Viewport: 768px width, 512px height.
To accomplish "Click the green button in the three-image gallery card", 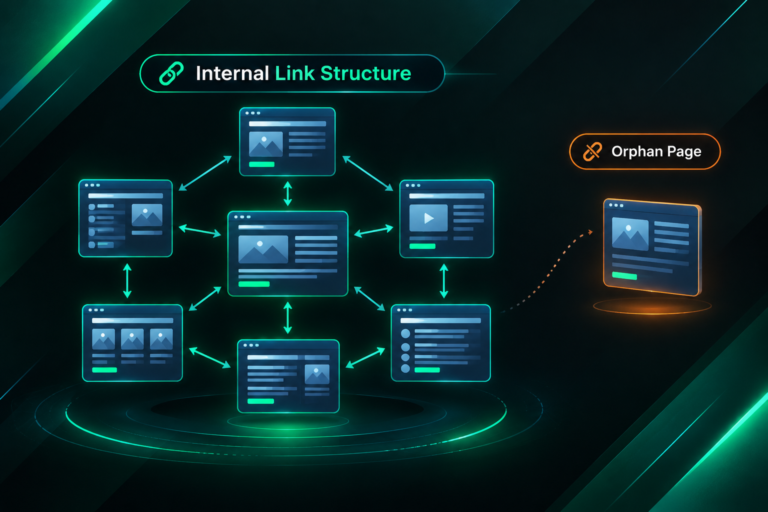I will click(104, 370).
